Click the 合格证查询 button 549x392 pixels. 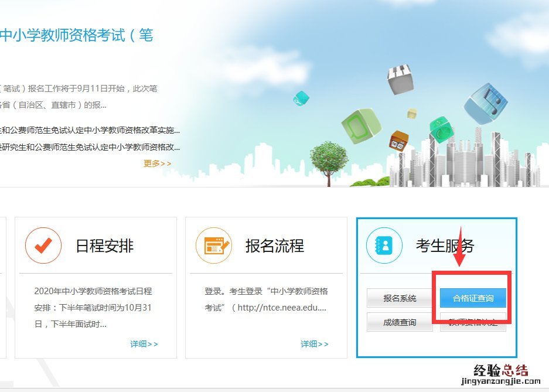473,298
